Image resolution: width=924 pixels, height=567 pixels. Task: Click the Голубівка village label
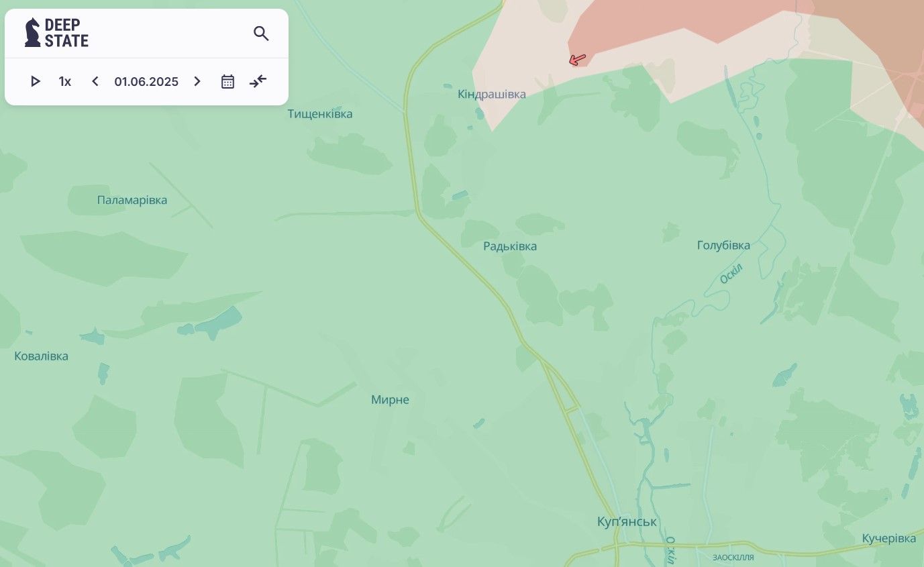point(723,245)
